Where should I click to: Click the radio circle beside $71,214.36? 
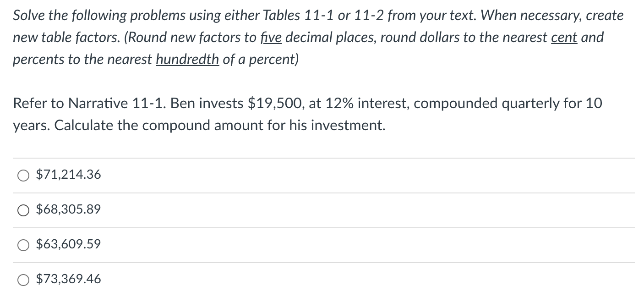(x=23, y=175)
